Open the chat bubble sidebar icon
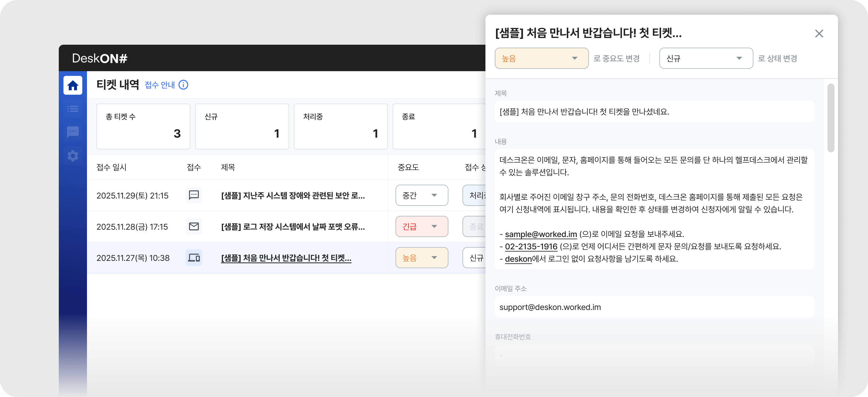Image resolution: width=868 pixels, height=397 pixels. point(73,132)
